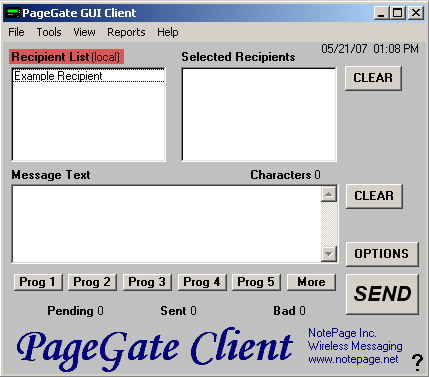Screen dimensions: 429x377
Task: Maximize the PageGate GUI Client window
Action: click(x=398, y=13)
